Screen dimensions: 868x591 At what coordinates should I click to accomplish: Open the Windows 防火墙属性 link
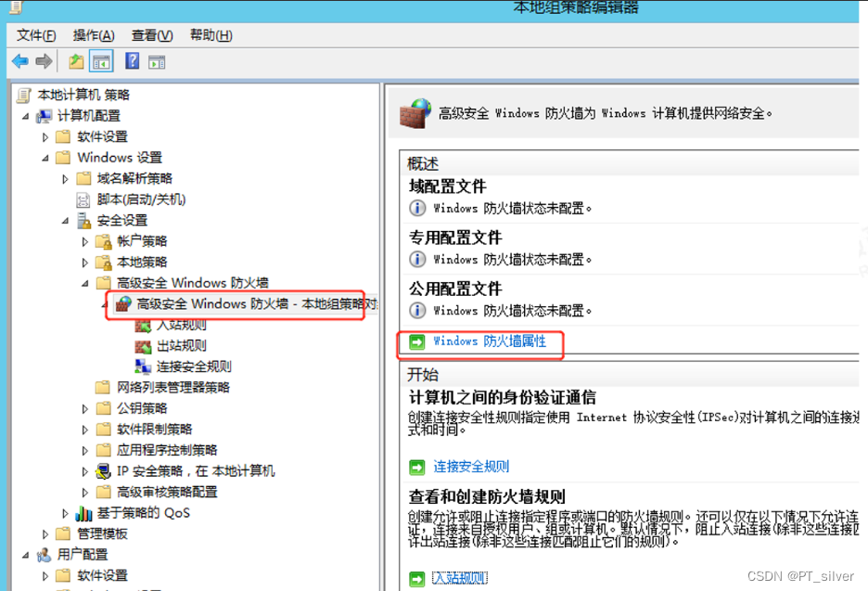pos(490,341)
